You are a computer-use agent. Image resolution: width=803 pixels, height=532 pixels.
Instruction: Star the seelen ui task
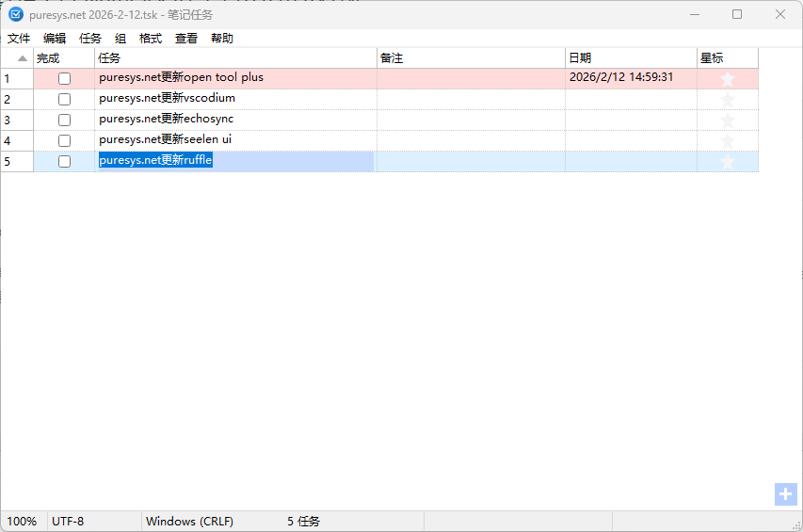click(x=727, y=141)
